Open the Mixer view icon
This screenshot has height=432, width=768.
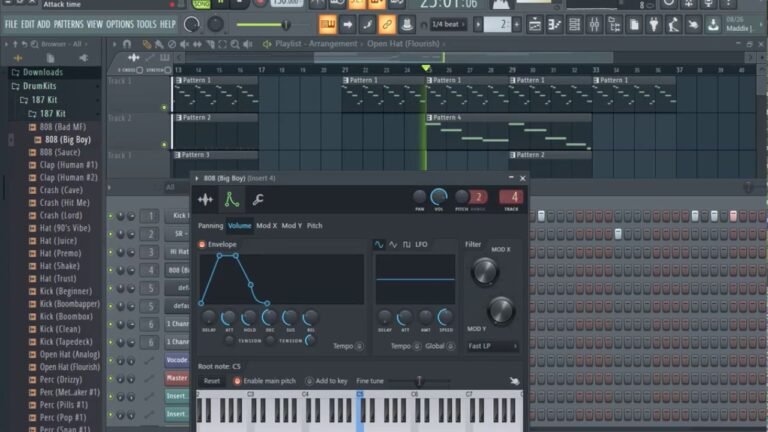pos(594,24)
